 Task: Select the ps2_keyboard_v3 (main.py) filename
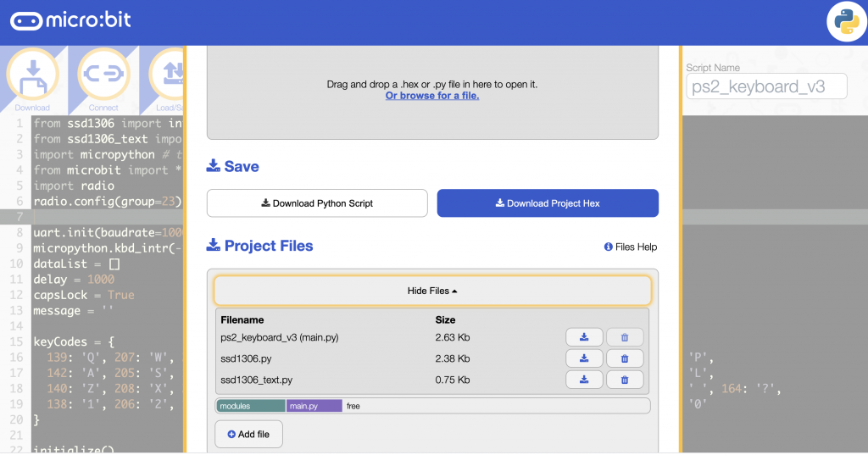pyautogui.click(x=280, y=337)
